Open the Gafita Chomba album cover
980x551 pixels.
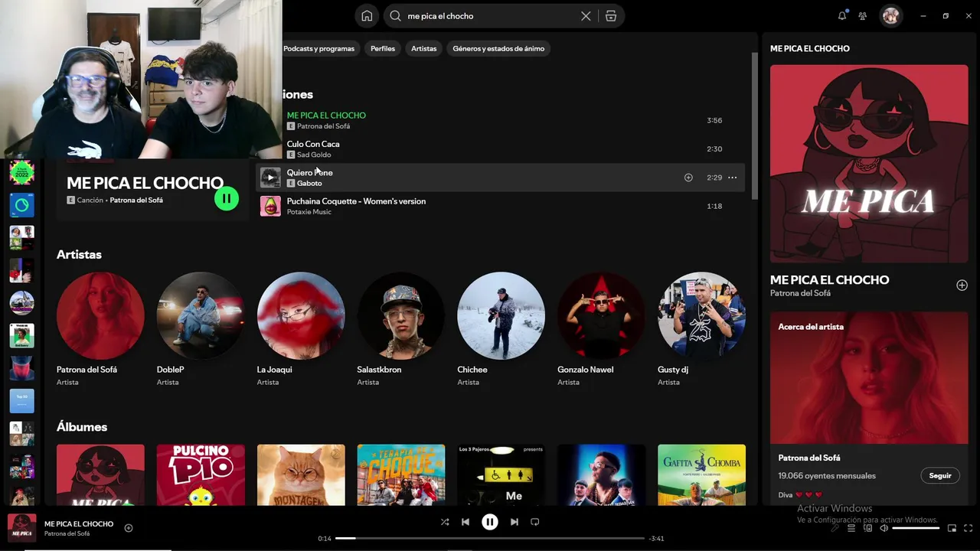[702, 475]
